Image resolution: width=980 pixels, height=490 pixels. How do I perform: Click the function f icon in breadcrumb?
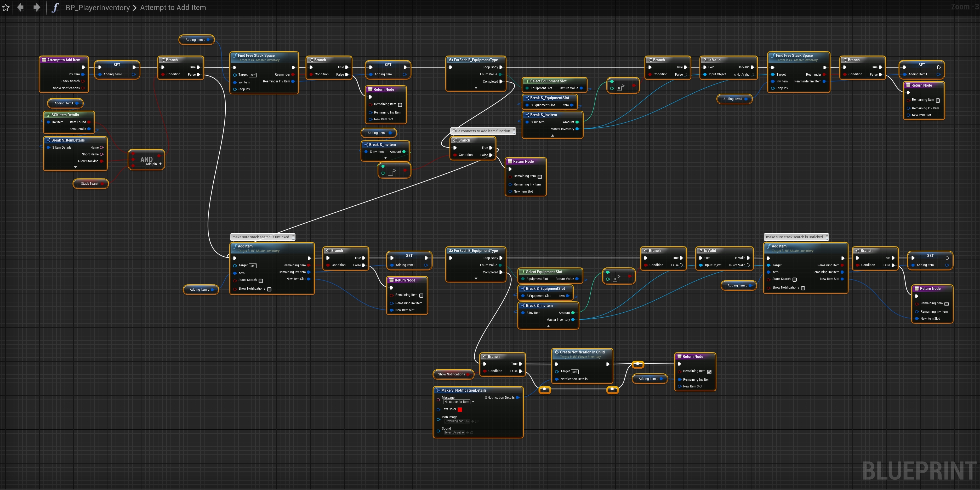click(x=55, y=8)
